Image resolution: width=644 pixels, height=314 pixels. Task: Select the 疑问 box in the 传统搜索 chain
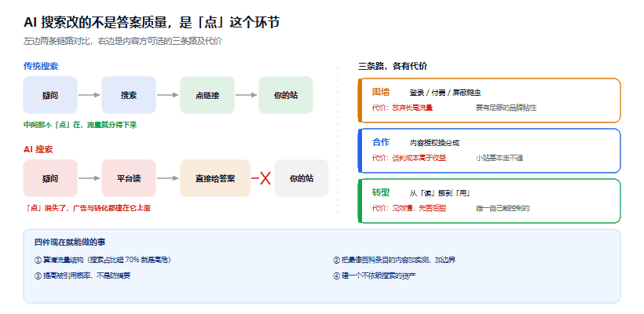point(50,95)
